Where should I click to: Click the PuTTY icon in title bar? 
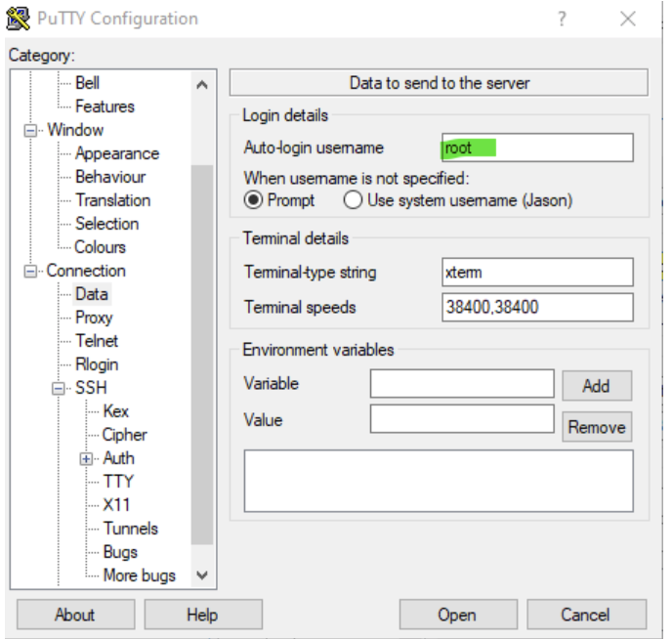coord(18,19)
